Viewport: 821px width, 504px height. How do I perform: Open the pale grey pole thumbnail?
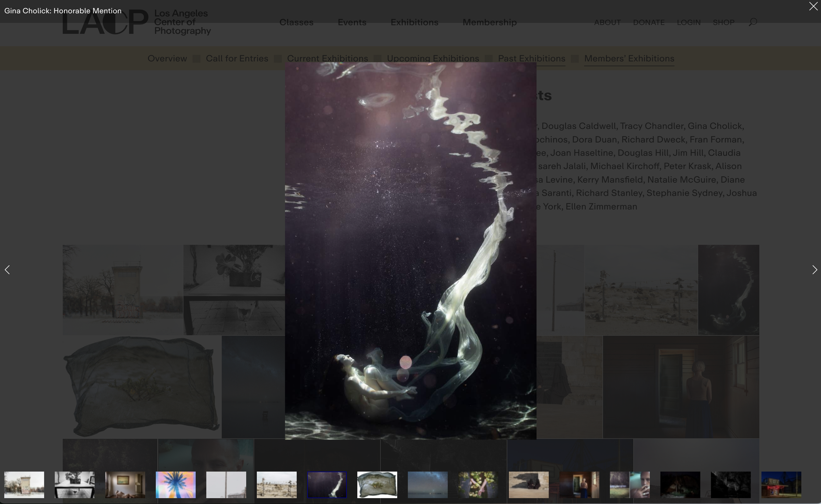pos(226,485)
